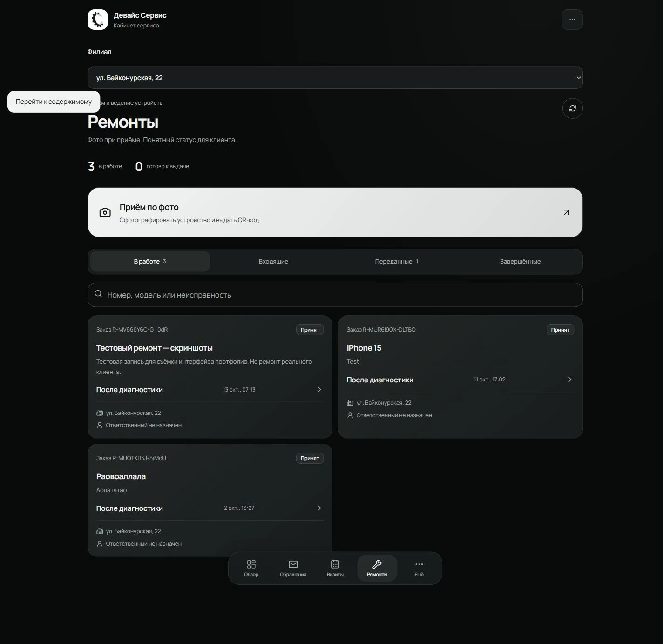Switch to В работе tab
663x644 pixels.
(x=150, y=261)
